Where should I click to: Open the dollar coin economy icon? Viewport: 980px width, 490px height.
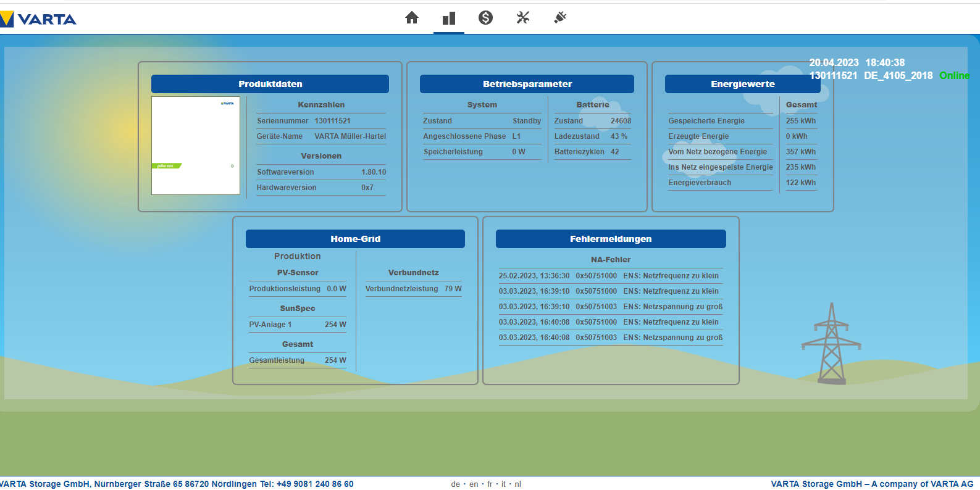click(486, 17)
